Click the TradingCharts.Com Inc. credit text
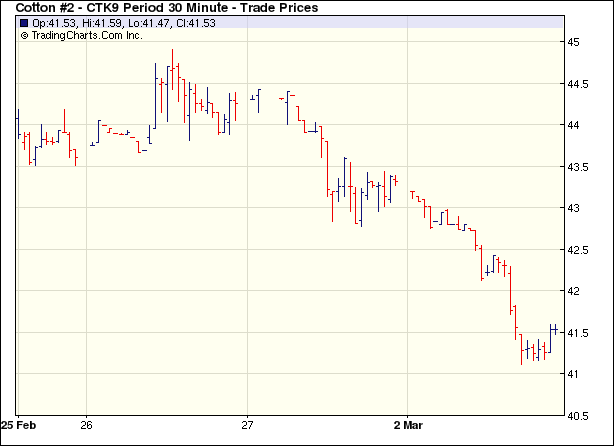 click(88, 35)
